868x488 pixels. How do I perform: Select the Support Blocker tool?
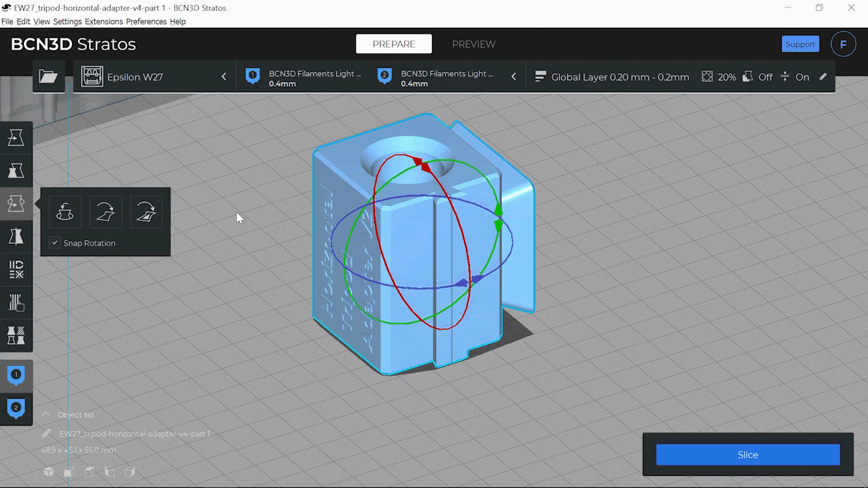[16, 302]
